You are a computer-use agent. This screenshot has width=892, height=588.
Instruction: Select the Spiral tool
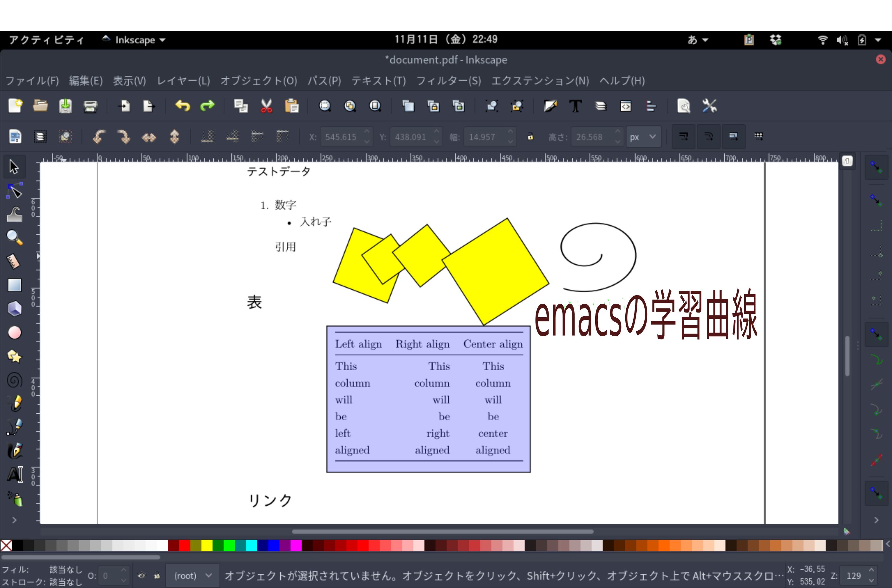pos(14,380)
